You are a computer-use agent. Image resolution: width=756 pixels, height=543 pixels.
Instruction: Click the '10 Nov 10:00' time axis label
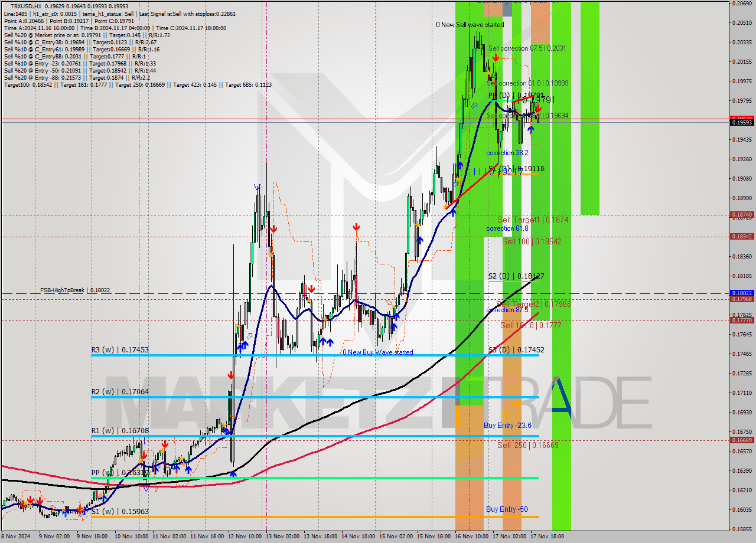click(x=132, y=537)
